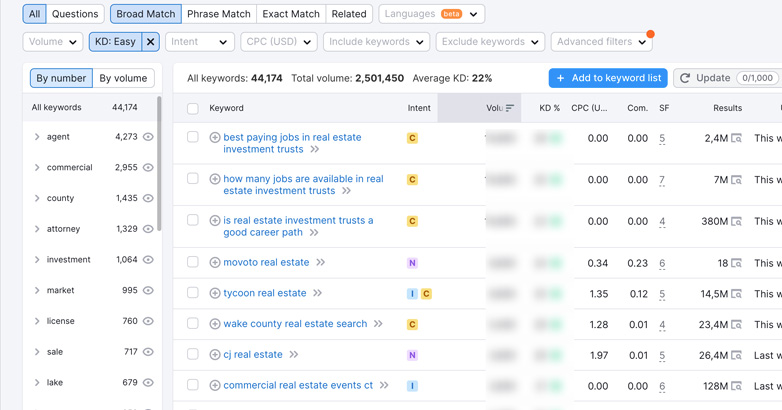The height and width of the screenshot is (410, 782).
Task: Select the Questions tab
Action: point(75,14)
